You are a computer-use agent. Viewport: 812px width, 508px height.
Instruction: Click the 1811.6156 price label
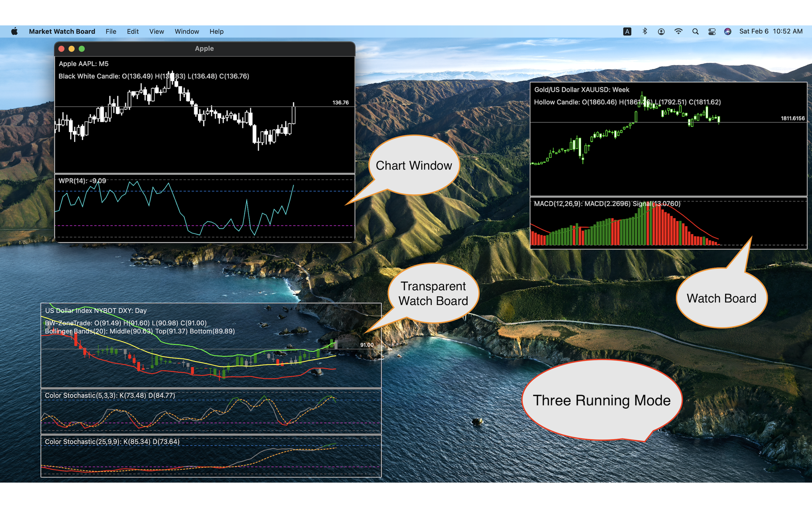(x=793, y=118)
